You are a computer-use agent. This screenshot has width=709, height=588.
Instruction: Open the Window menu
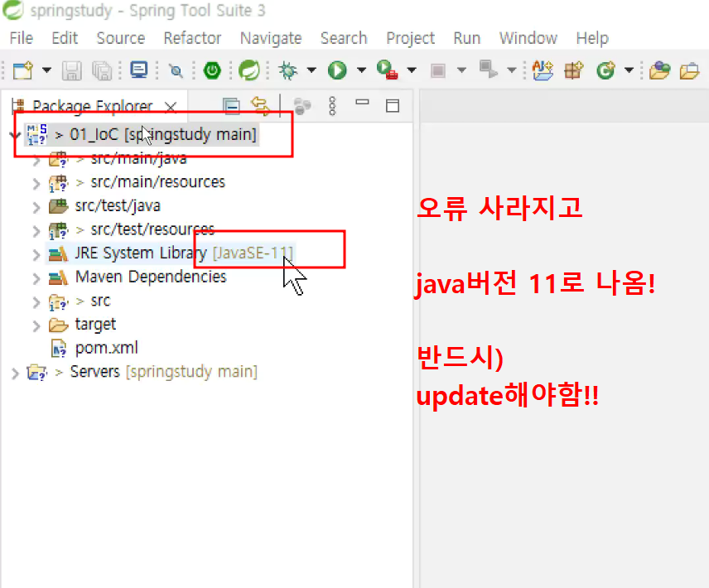click(x=528, y=38)
